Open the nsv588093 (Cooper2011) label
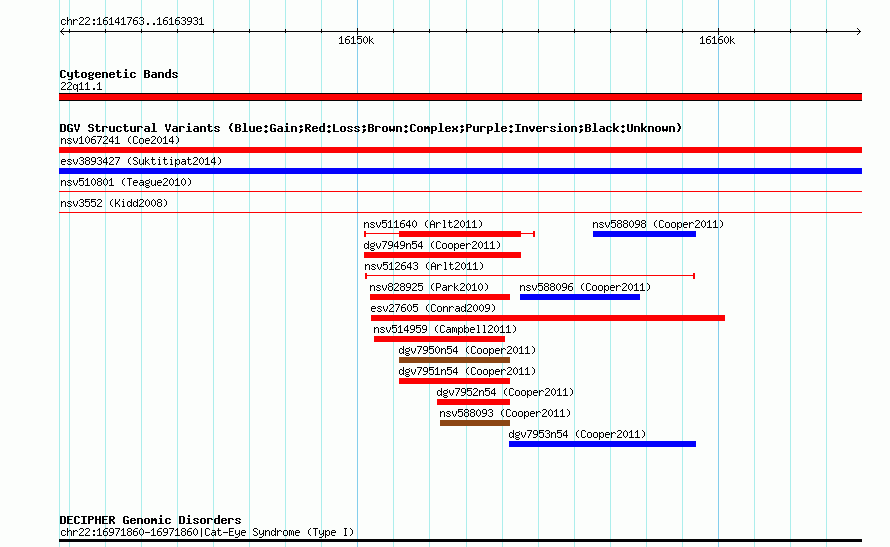Viewport: 890px width, 547px height. click(505, 413)
